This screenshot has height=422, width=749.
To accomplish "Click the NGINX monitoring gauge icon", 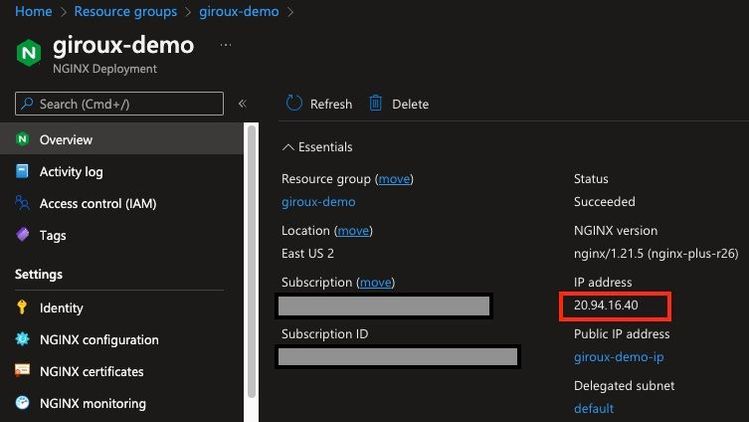I will click(22, 402).
